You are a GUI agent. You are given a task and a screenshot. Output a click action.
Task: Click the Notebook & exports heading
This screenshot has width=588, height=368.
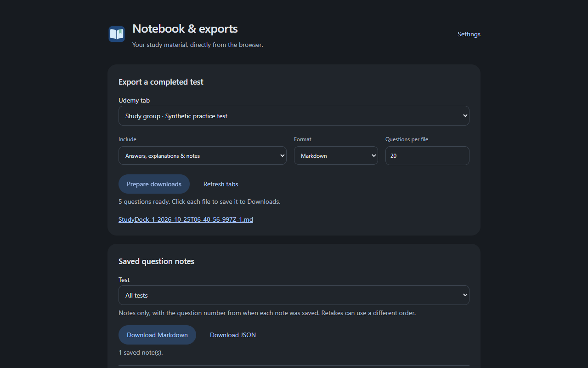185,29
